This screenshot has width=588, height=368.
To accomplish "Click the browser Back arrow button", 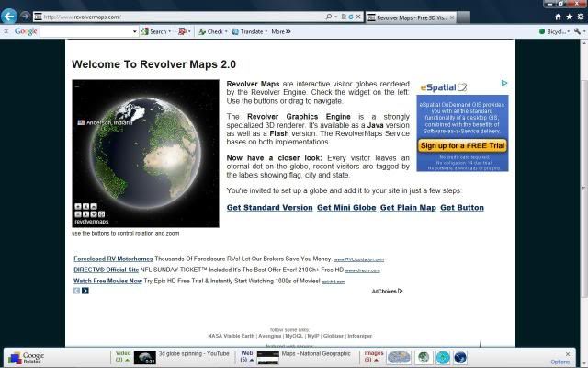I will click(9, 17).
